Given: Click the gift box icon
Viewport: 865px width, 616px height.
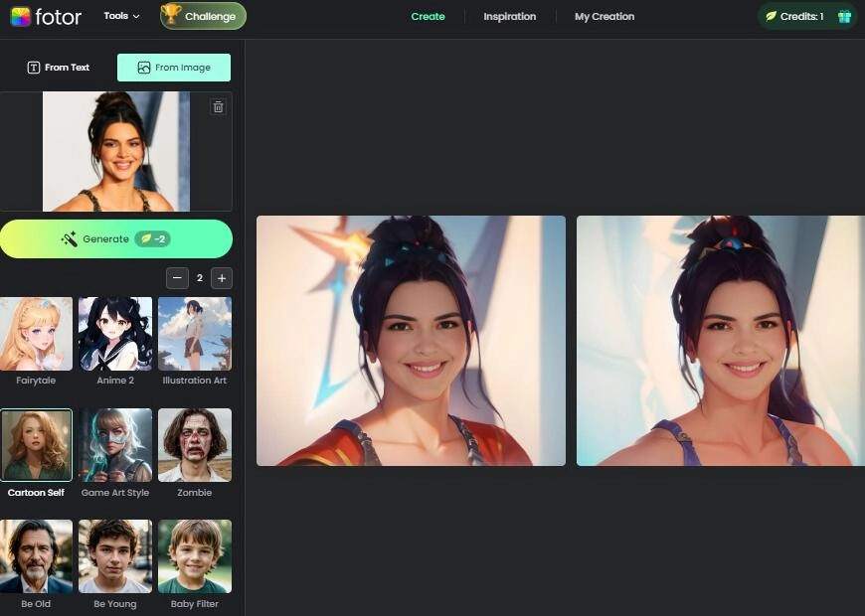Looking at the screenshot, I should (x=844, y=16).
